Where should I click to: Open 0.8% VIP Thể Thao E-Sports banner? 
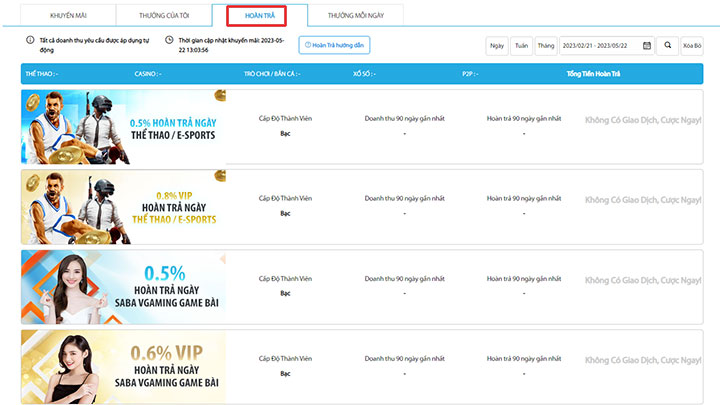124,207
